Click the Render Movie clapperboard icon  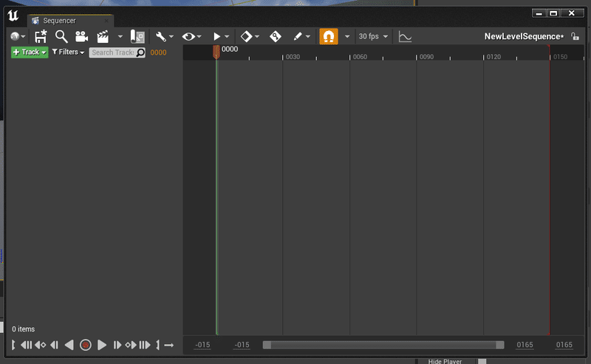coord(103,36)
